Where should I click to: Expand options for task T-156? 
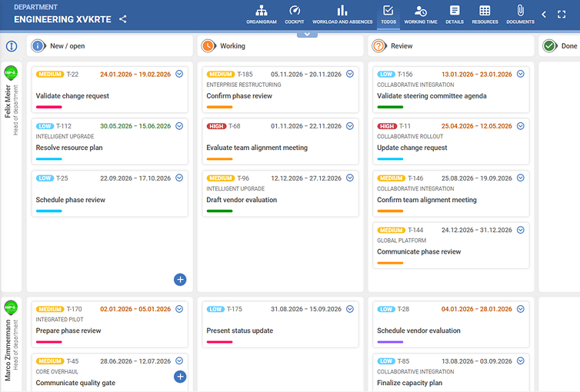pyautogui.click(x=521, y=74)
